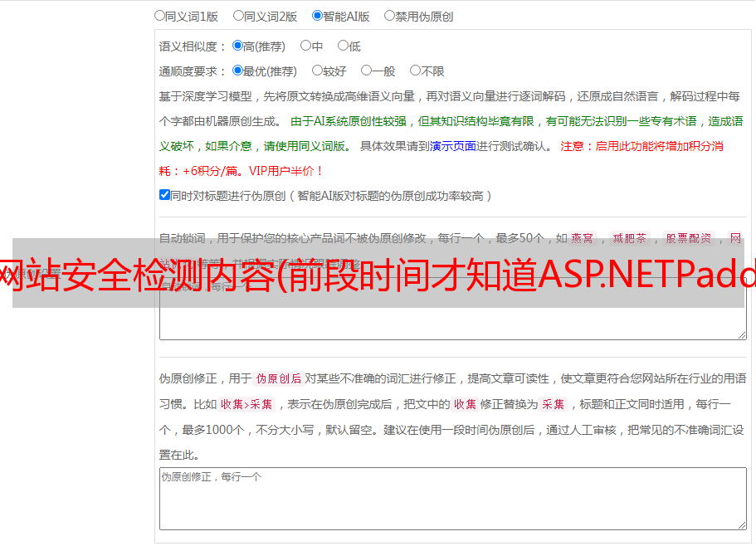Click the resize handle of 伪原创修正 textarea
Screen dimensions: 756x546
742,524
